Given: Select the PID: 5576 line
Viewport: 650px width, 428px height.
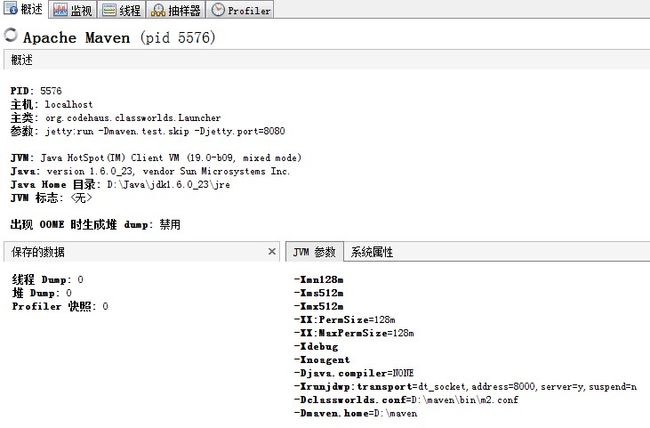Looking at the screenshot, I should (x=36, y=91).
